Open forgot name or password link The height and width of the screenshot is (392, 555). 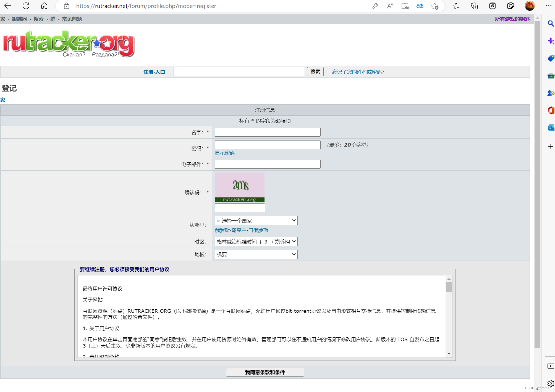click(358, 72)
